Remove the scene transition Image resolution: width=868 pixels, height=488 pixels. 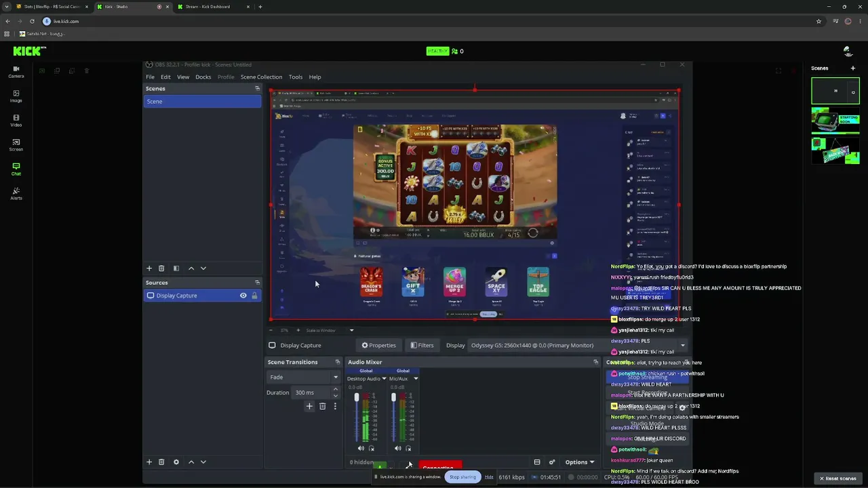(x=322, y=406)
